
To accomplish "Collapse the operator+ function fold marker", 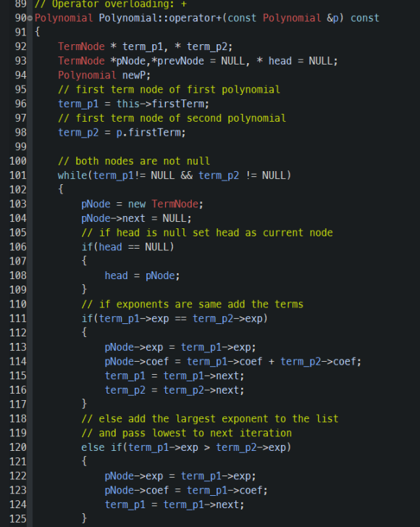I will pyautogui.click(x=30, y=18).
